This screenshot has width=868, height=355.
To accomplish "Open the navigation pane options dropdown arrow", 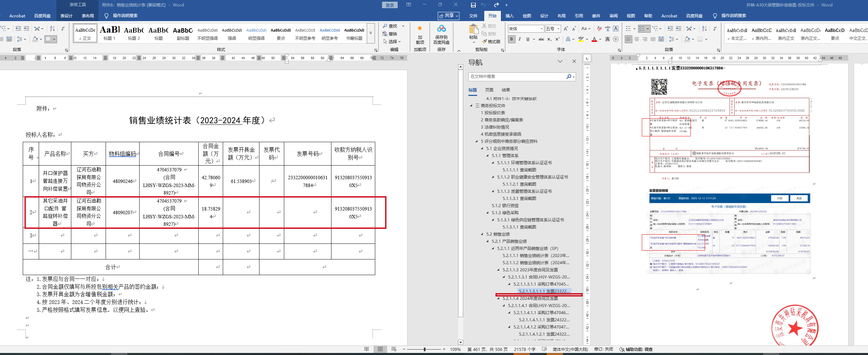I will pyautogui.click(x=560, y=61).
